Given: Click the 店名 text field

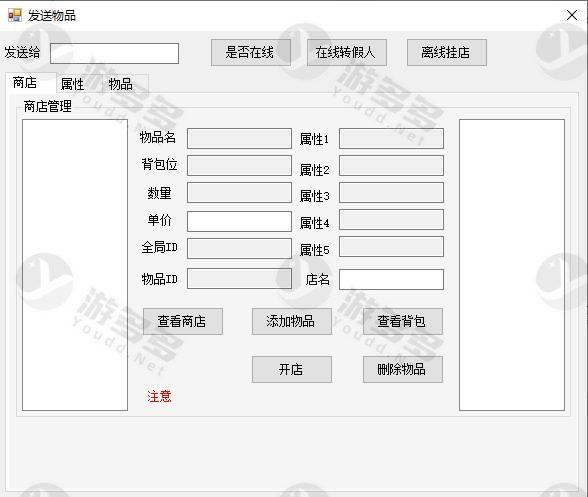Looking at the screenshot, I should pos(391,279).
